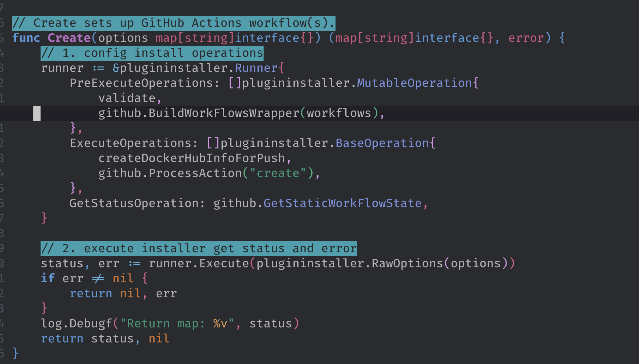639x364 pixels.
Task: Click createDockerHubInfoForPush identifier
Action: 192,158
